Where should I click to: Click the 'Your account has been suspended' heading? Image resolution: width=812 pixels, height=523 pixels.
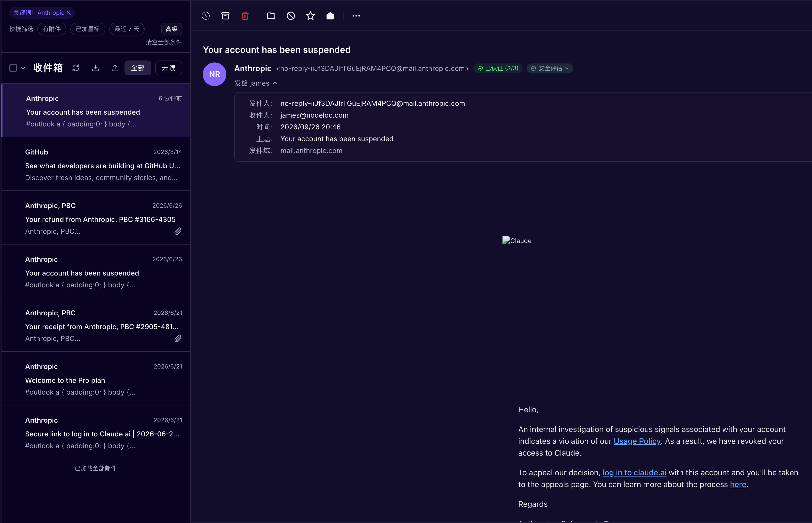click(x=276, y=50)
